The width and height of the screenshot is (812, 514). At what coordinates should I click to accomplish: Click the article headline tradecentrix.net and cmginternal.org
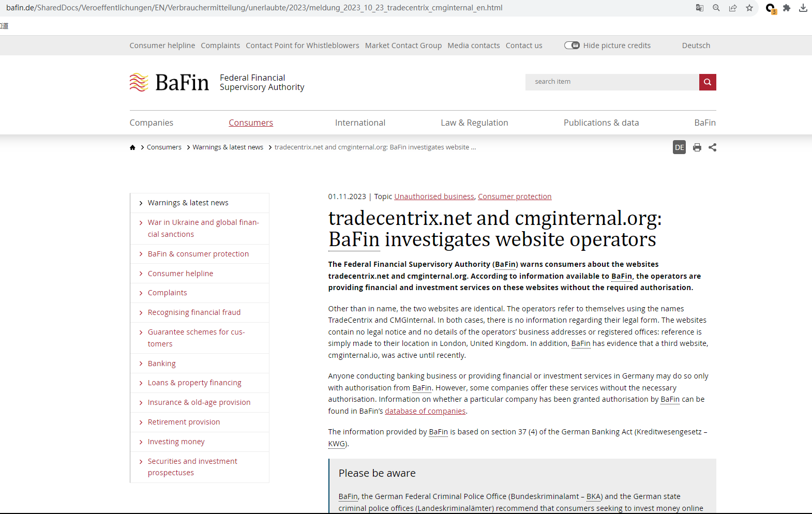[495, 229]
